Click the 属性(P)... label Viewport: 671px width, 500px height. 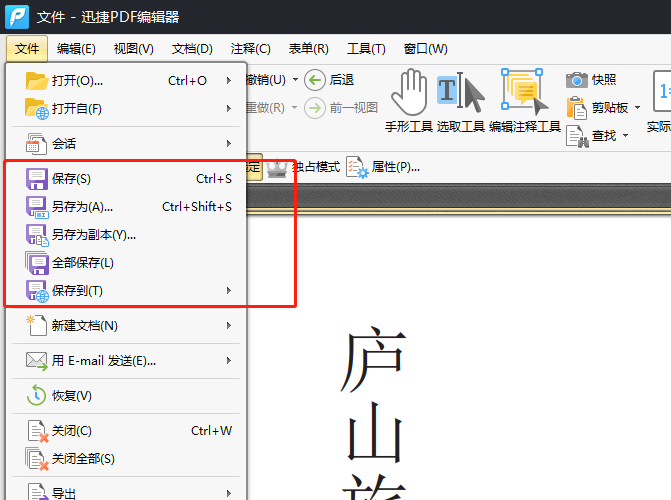click(x=395, y=167)
